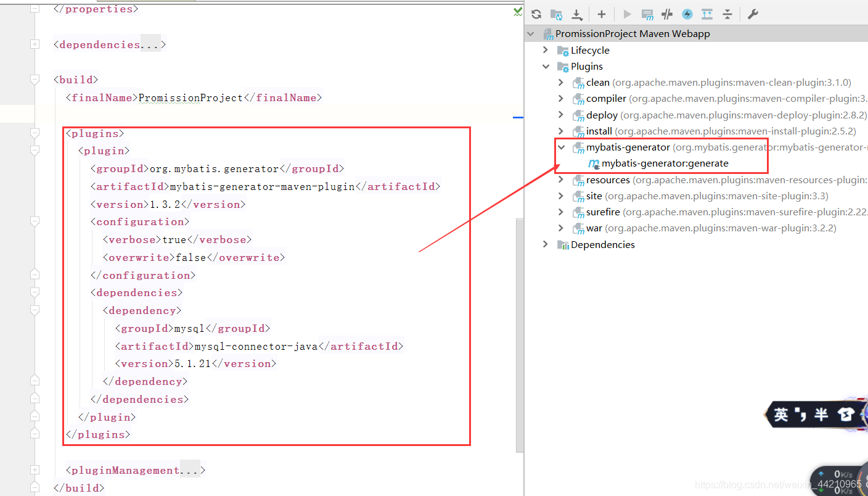This screenshot has width=868, height=496.
Task: Click the mybatis-generator:generate goal icon
Action: point(594,163)
